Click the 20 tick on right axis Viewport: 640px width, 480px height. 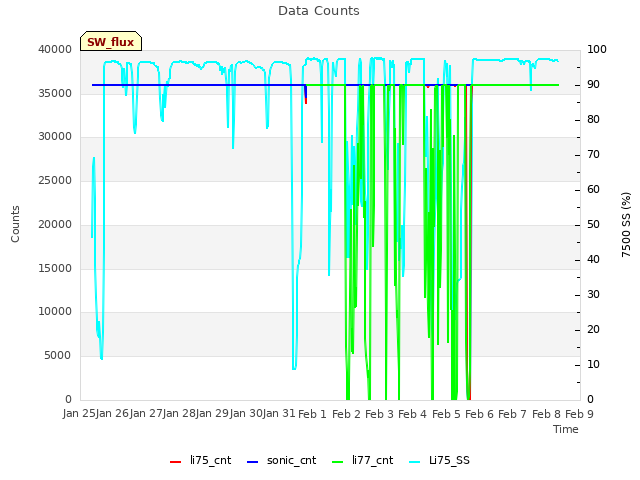(x=593, y=329)
